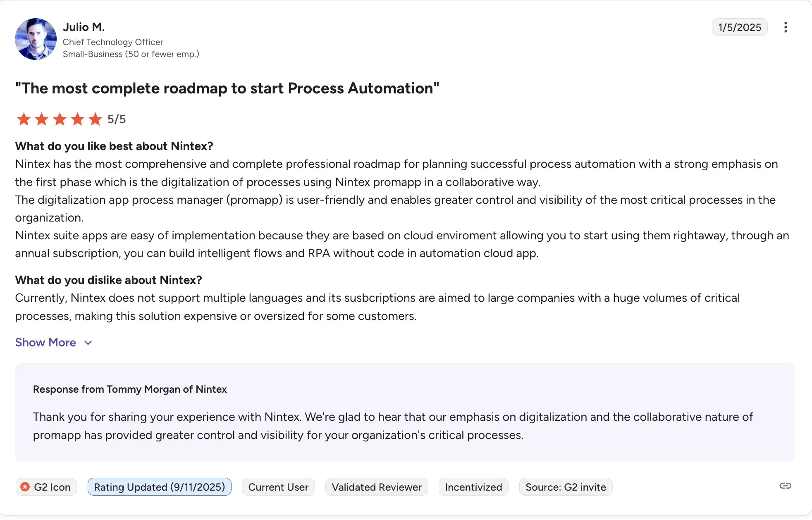Click the first red rating star

point(24,119)
